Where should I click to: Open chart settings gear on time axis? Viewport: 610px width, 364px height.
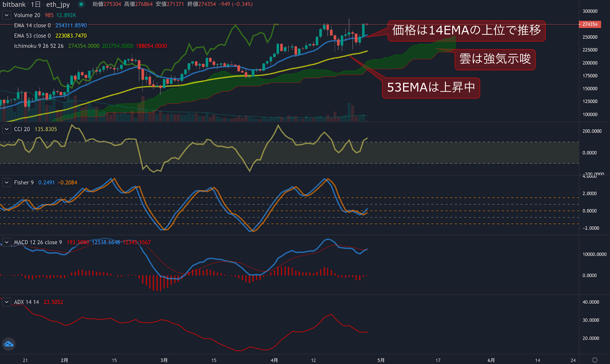pos(594,360)
